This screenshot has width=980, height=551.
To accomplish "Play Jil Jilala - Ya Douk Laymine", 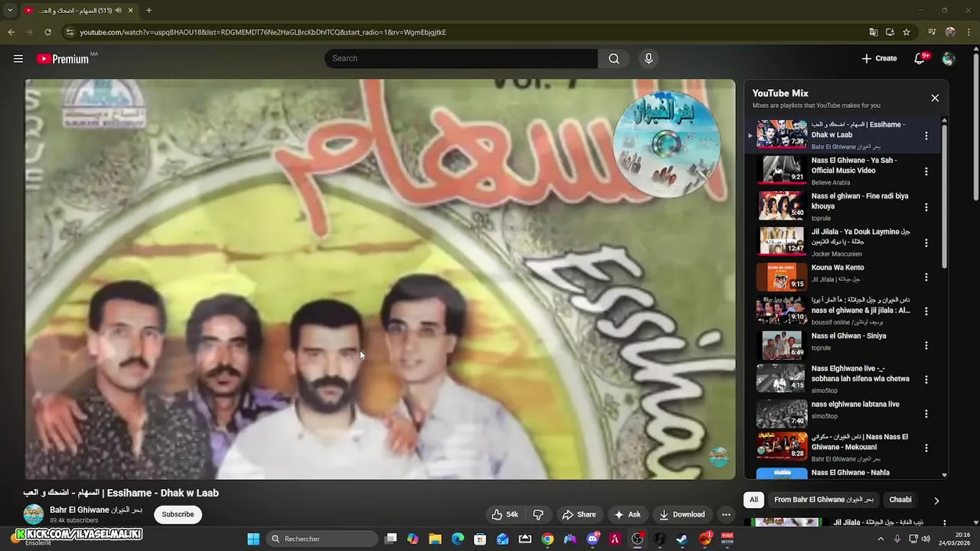I will click(x=782, y=241).
